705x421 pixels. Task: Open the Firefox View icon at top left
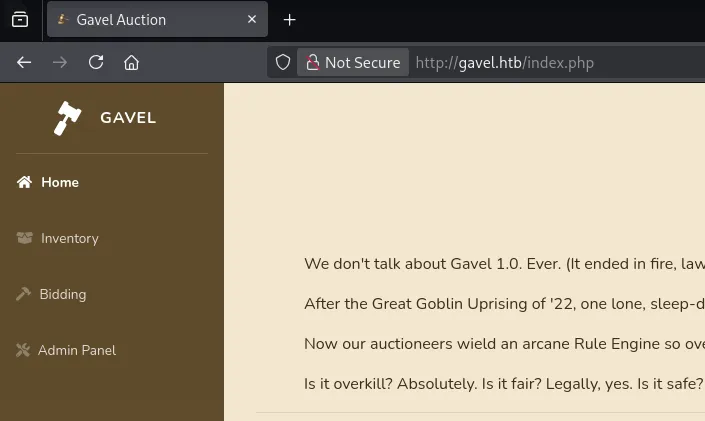[20, 19]
